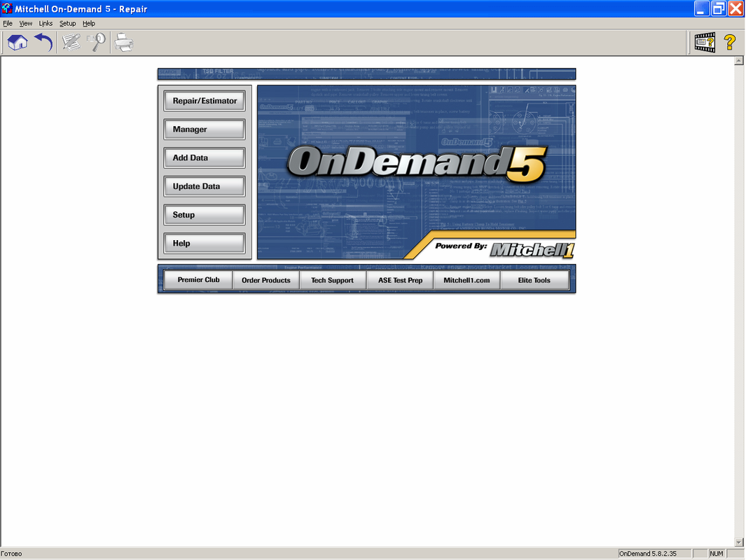Open the Help menu in menu bar
This screenshot has height=560, width=746.
89,23
